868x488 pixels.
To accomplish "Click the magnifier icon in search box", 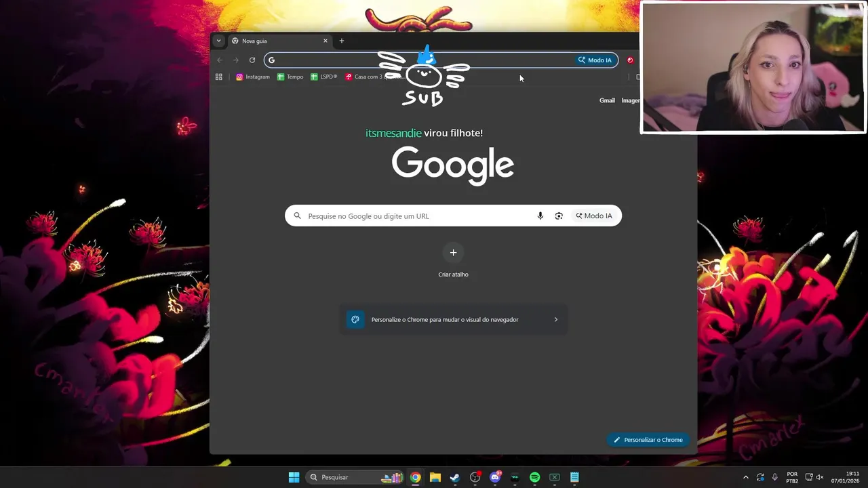I will click(x=297, y=216).
